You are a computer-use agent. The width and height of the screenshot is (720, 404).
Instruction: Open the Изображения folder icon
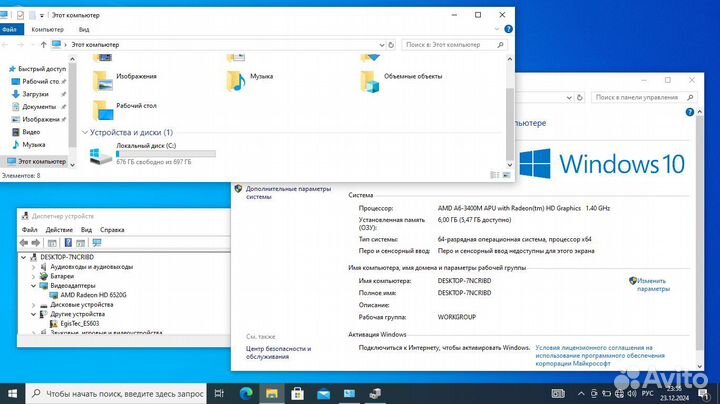coord(102,81)
